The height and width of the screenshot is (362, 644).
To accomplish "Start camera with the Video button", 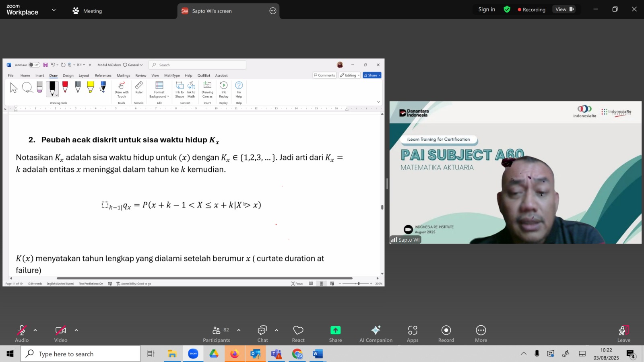I will [61, 334].
